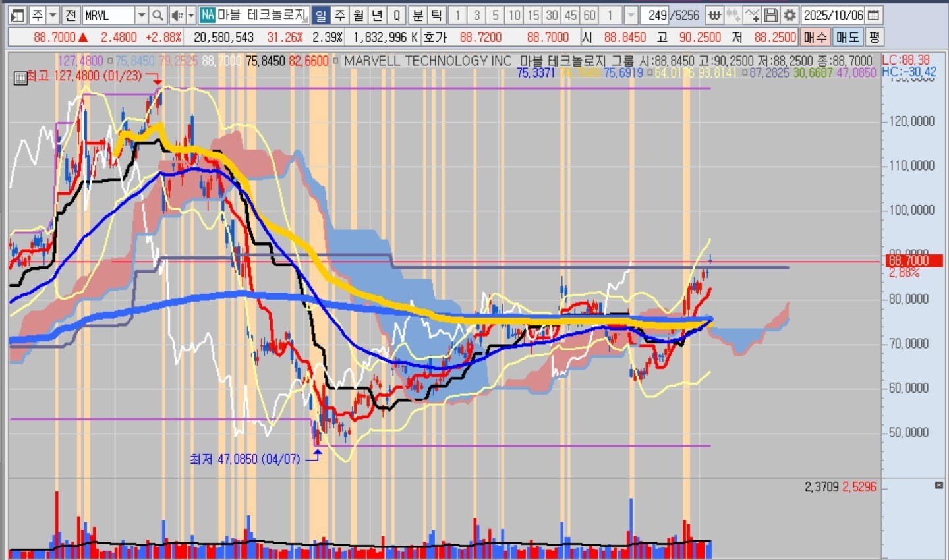This screenshot has width=949, height=560.
Task: Switch to 주 weekly chart period
Action: pyautogui.click(x=339, y=15)
